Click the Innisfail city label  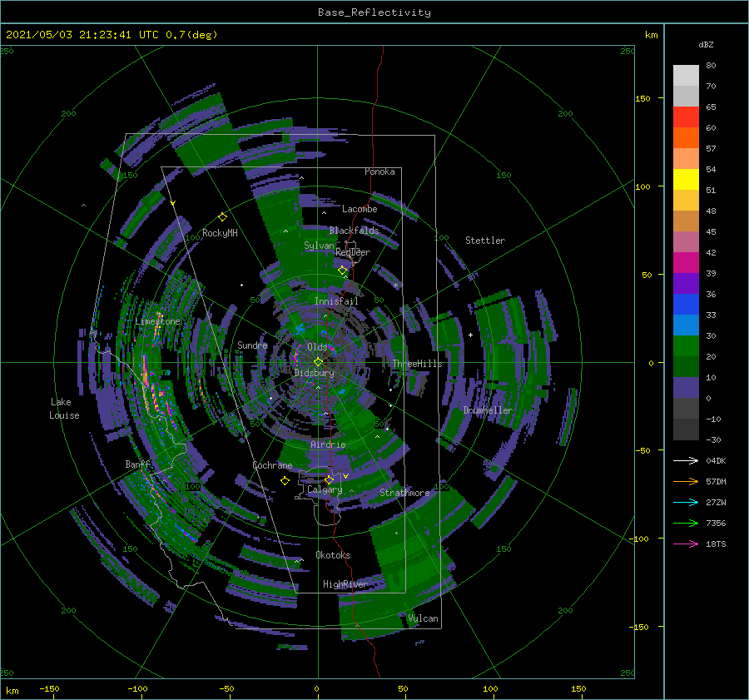336,301
